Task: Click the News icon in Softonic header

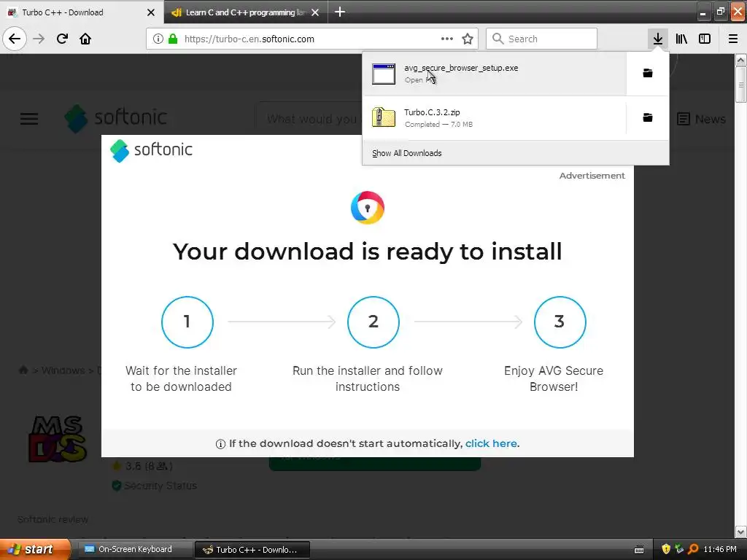Action: 683,119
